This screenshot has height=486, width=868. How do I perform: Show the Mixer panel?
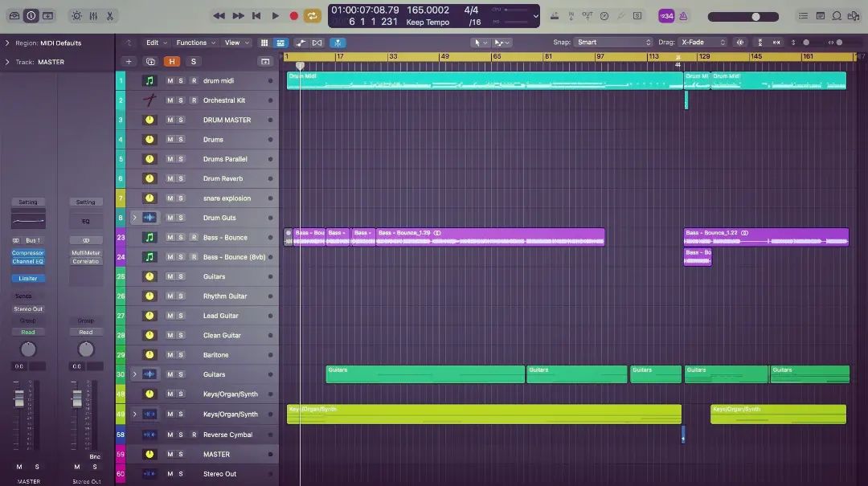click(93, 16)
